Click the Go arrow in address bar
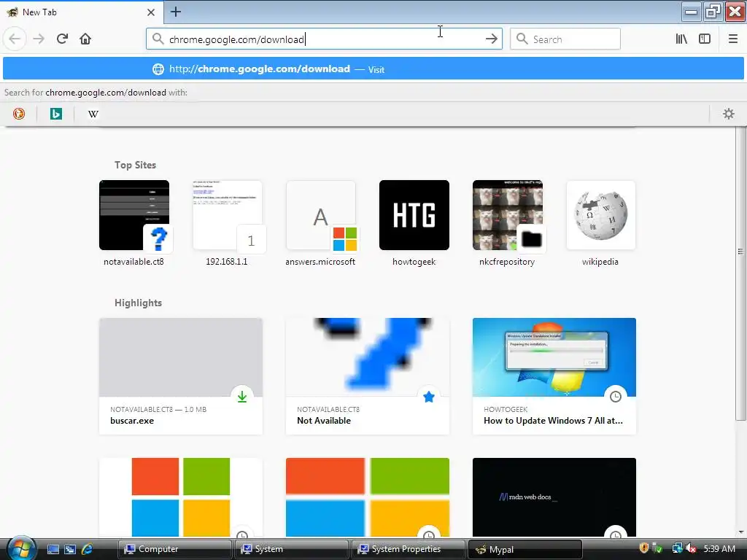Image resolution: width=747 pixels, height=560 pixels. (491, 39)
